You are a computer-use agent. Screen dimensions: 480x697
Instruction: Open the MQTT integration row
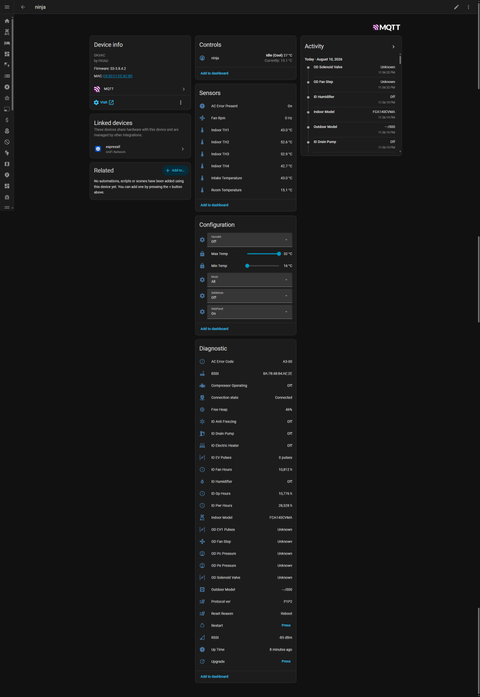pos(140,89)
